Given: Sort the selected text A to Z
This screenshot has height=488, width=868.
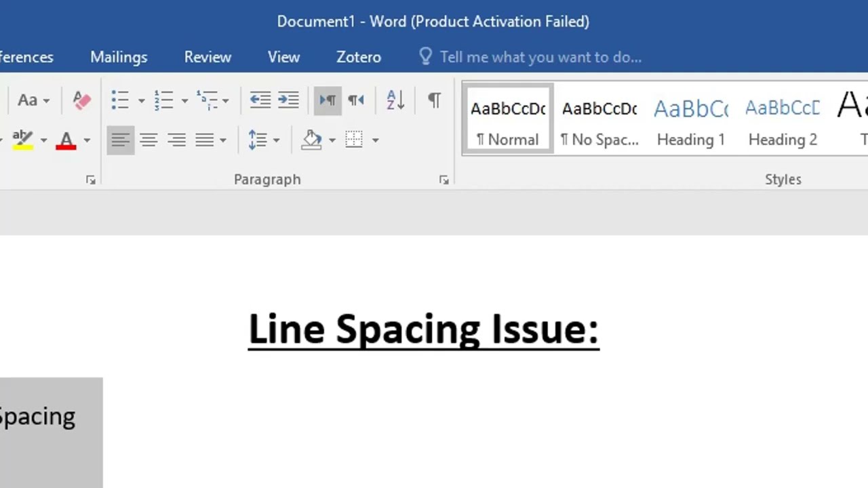Looking at the screenshot, I should (395, 100).
